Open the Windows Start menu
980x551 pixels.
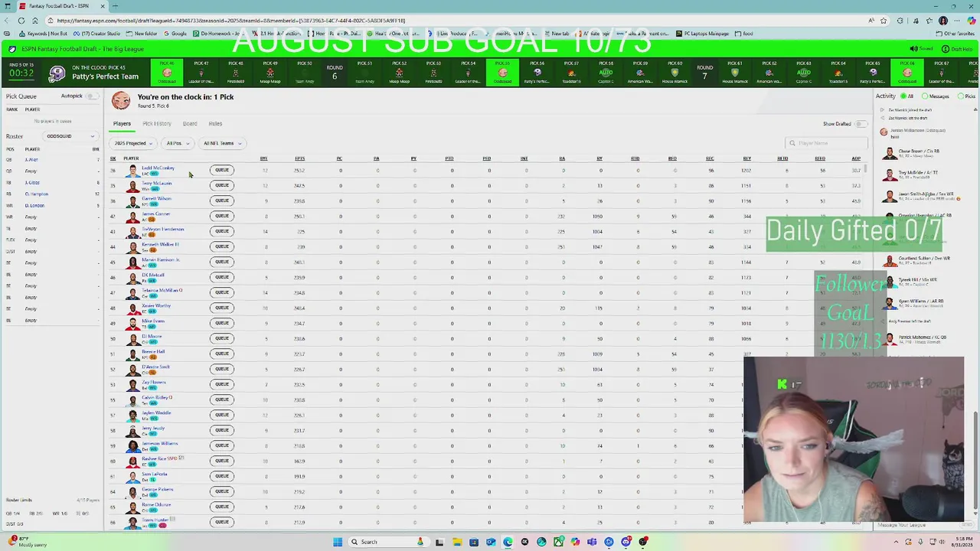[338, 542]
